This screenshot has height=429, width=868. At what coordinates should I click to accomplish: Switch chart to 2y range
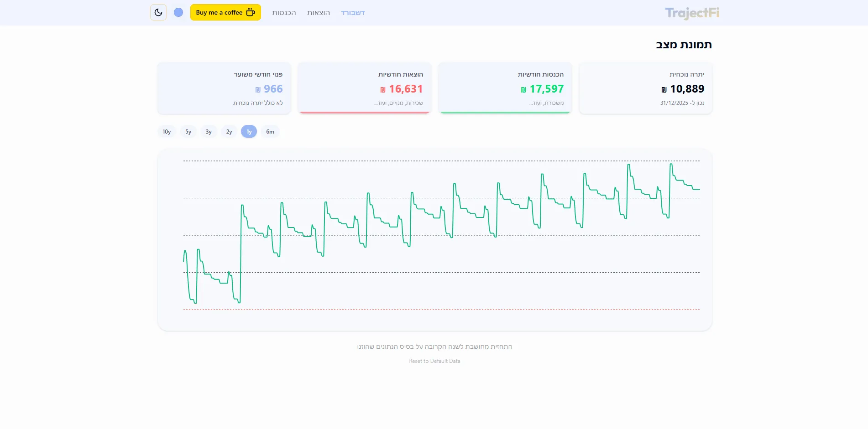pyautogui.click(x=229, y=132)
